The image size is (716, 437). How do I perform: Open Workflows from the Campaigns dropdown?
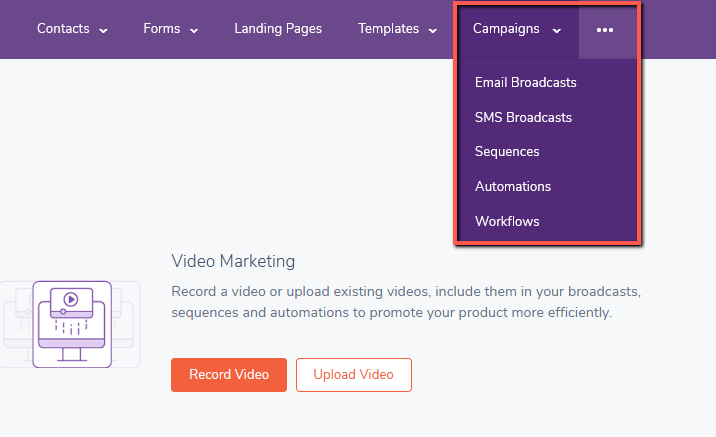[507, 221]
